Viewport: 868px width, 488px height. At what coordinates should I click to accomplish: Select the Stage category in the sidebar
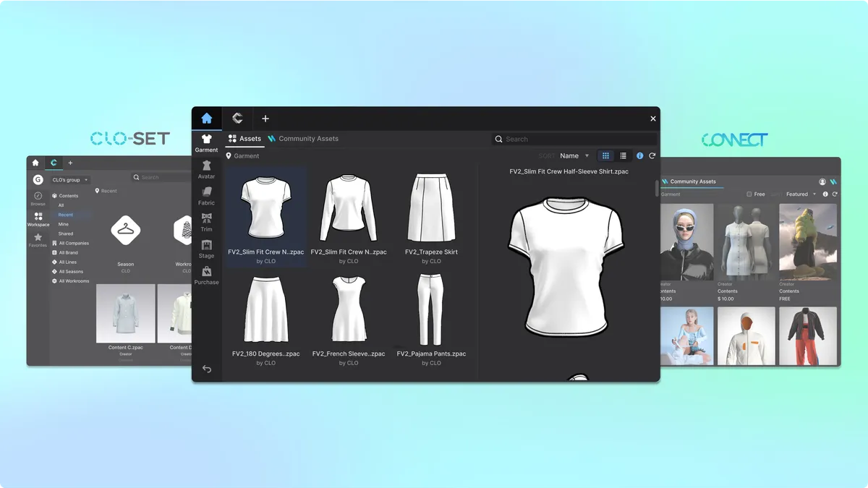(x=206, y=249)
